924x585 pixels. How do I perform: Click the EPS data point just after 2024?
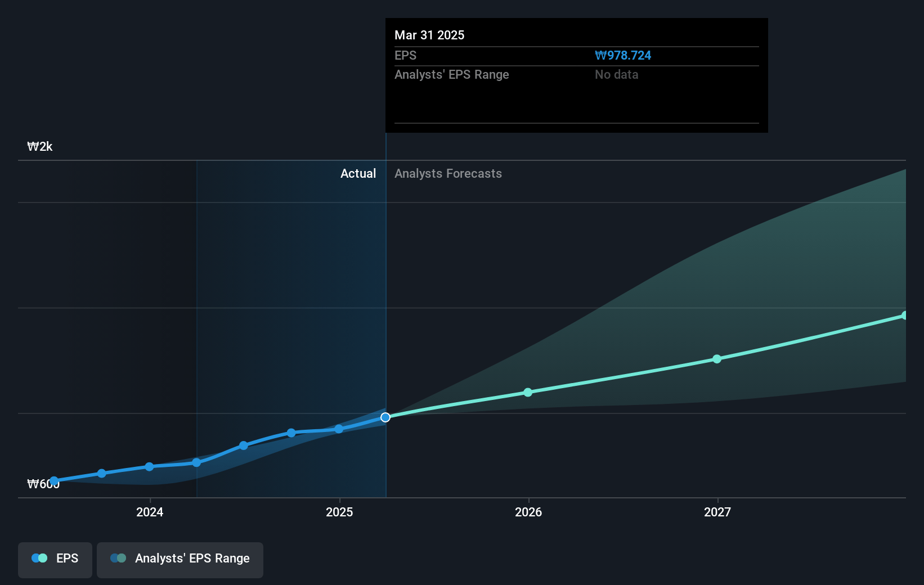click(196, 463)
